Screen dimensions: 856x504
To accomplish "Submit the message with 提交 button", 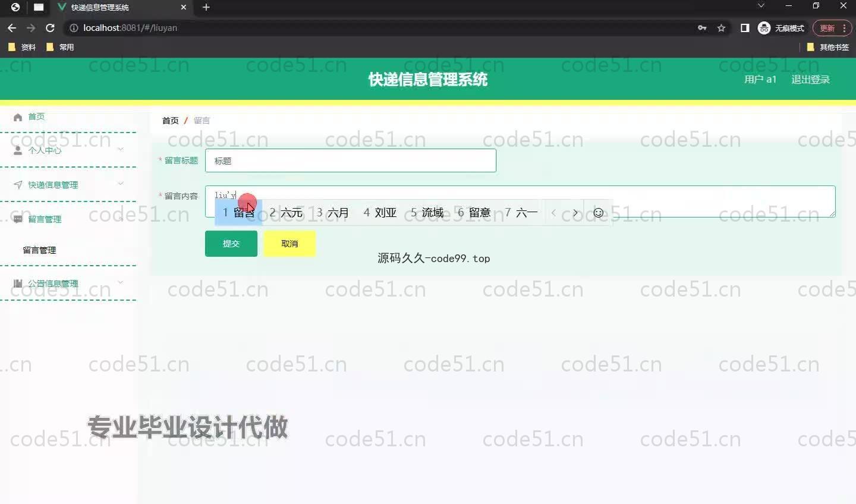I will tap(231, 244).
